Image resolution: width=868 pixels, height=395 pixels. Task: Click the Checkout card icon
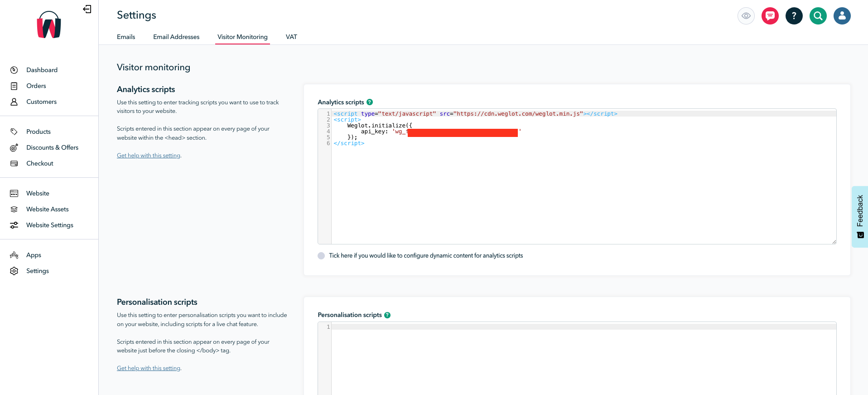coord(14,163)
